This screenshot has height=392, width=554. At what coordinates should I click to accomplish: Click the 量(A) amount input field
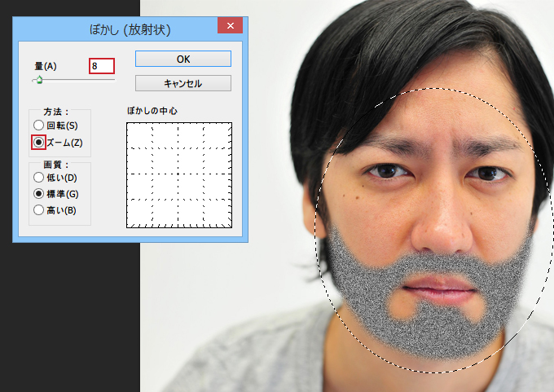click(102, 66)
